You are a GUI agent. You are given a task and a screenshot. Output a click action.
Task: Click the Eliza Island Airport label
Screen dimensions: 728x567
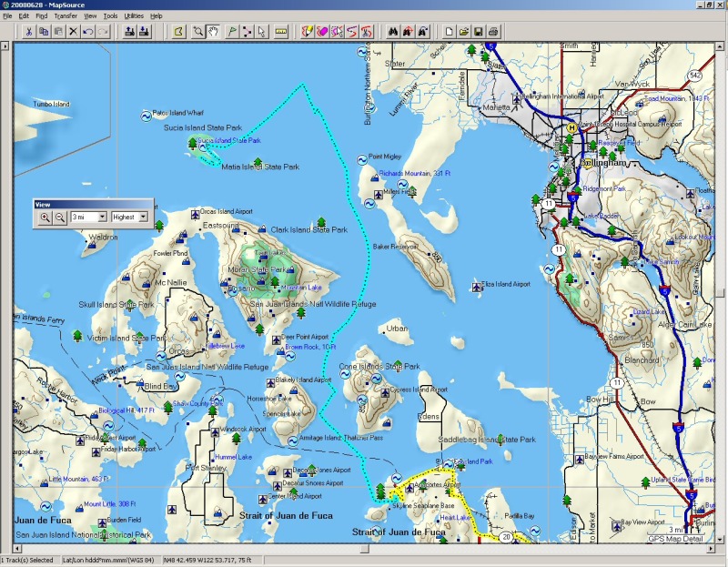[x=506, y=284]
